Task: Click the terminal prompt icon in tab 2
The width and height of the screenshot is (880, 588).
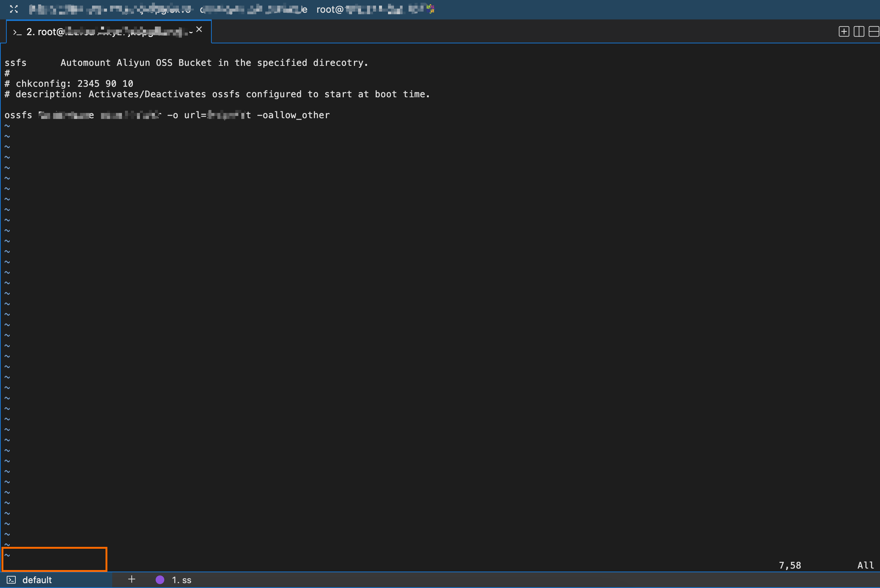Action: tap(17, 33)
